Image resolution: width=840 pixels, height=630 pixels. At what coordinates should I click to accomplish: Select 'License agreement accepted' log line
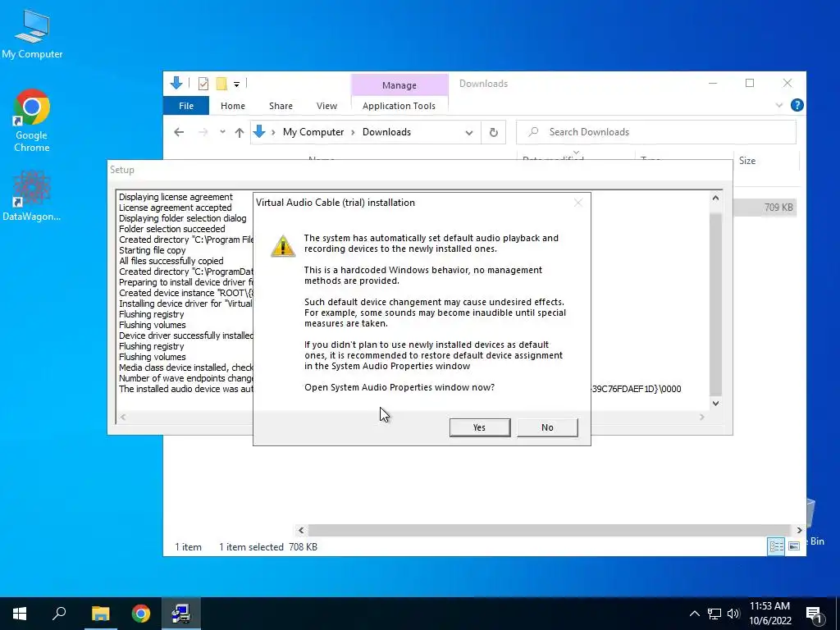[176, 208]
